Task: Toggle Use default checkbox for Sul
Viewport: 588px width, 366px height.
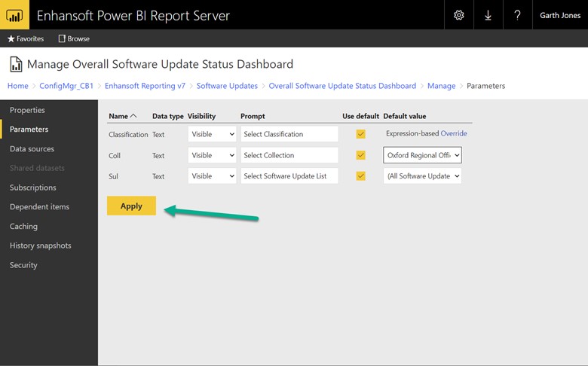Action: click(361, 176)
